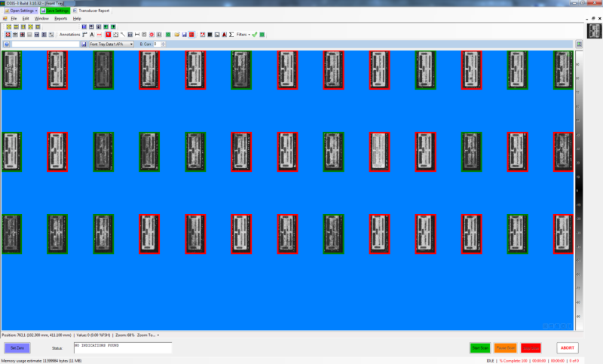Select the diagonal line measurement tool
The height and width of the screenshot is (364, 603).
point(123,35)
